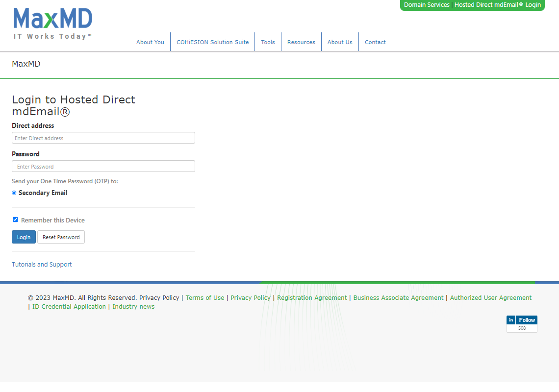Toggle the Remember this Device checkbox
Viewport: 559px width, 392px height.
[x=15, y=220]
